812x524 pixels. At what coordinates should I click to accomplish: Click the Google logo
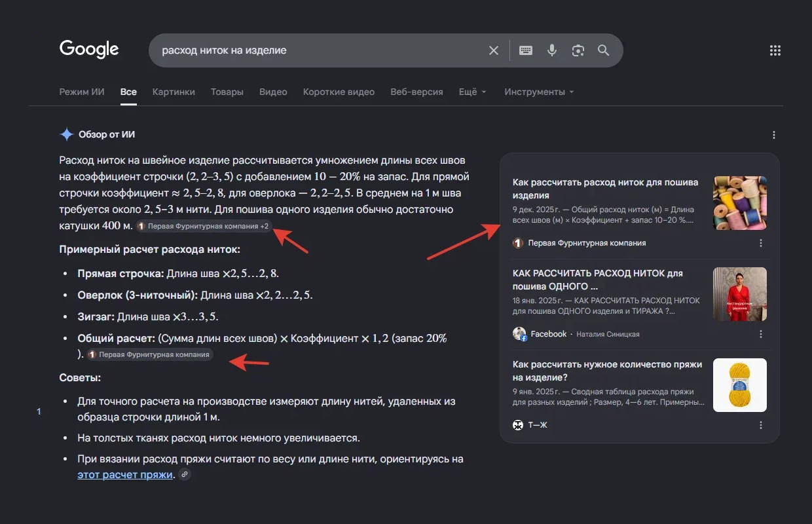coord(89,49)
